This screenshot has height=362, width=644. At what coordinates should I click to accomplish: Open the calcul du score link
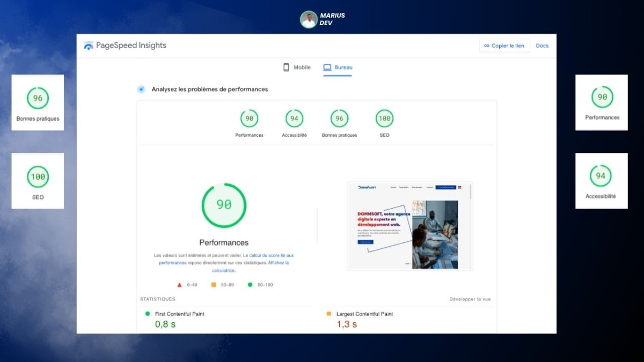point(271,256)
